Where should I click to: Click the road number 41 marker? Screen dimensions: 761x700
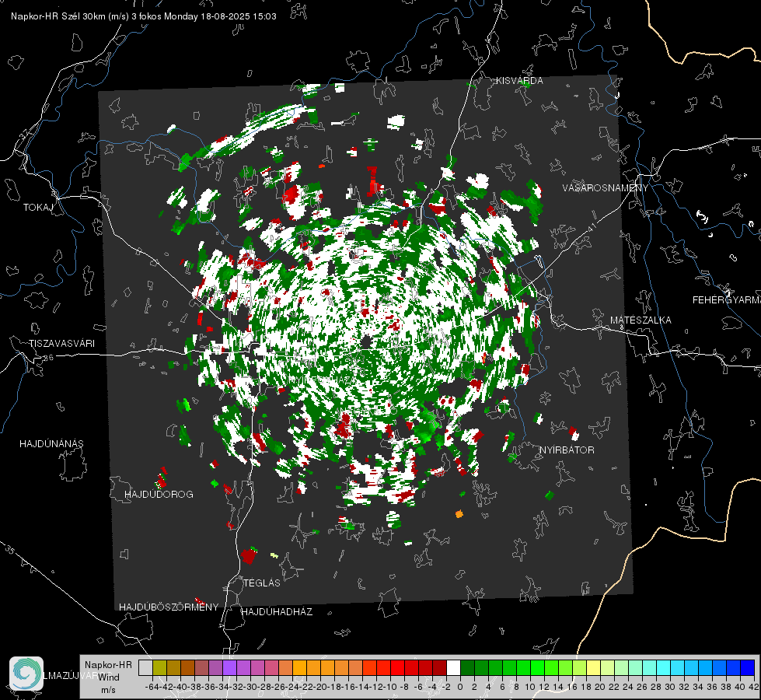[592, 228]
